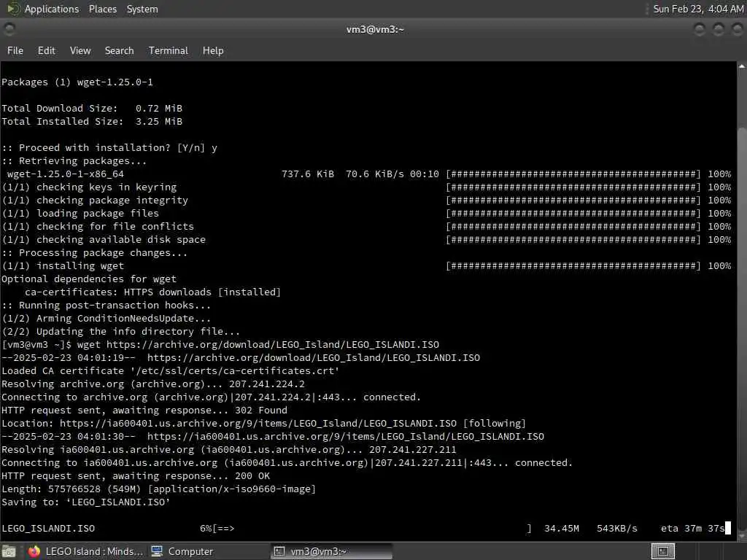Open the Applications menu in top panel
The width and height of the screenshot is (747, 560).
click(x=52, y=9)
